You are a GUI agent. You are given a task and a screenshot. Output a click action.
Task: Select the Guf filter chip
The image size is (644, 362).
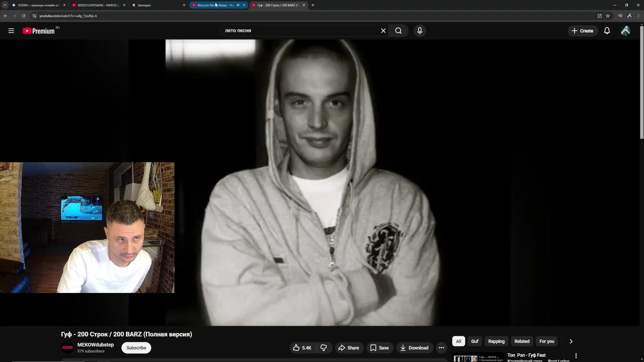[x=474, y=341]
